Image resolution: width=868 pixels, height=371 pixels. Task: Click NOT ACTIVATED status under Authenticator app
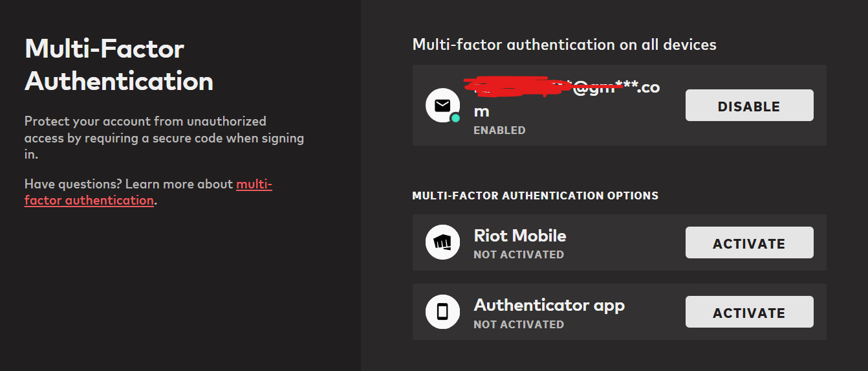point(519,324)
